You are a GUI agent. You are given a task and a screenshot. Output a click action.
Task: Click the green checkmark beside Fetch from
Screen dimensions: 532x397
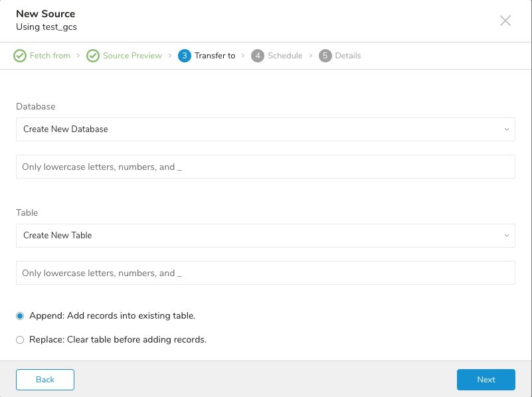click(20, 56)
